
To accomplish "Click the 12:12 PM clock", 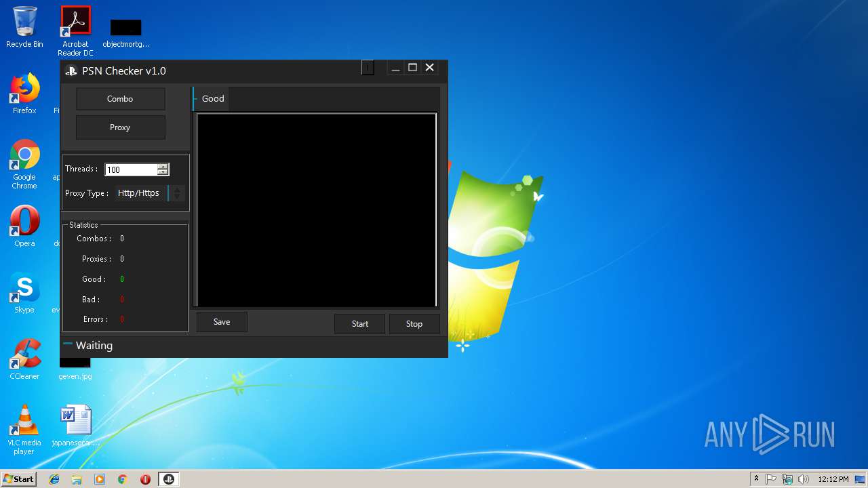I will click(833, 479).
